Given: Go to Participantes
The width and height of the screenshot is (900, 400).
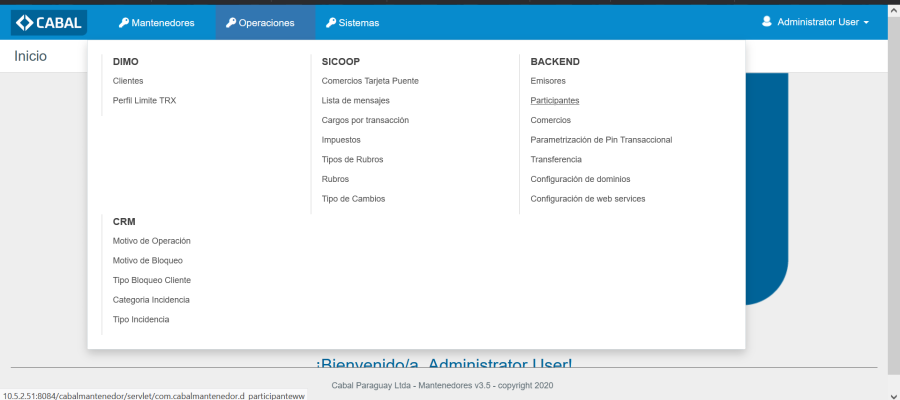Looking at the screenshot, I should tap(555, 100).
